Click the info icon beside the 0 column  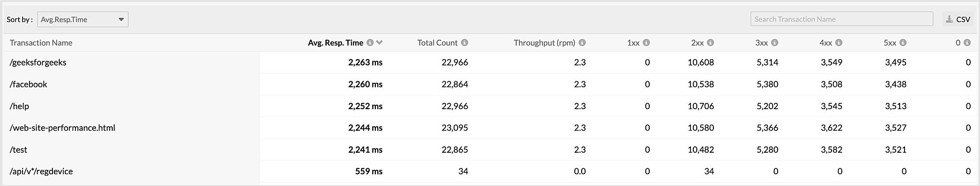tap(967, 43)
